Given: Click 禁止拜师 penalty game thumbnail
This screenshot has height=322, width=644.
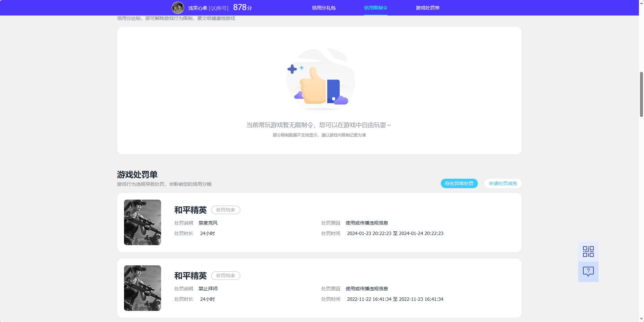Looking at the screenshot, I should point(143,288).
